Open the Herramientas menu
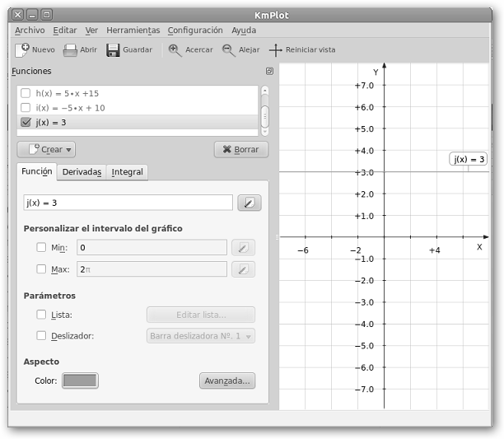The width and height of the screenshot is (504, 439). pos(133,30)
